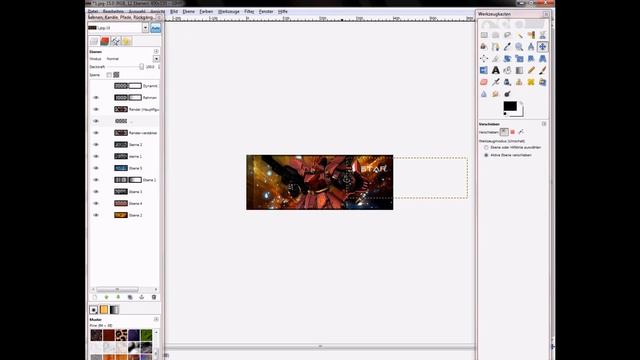Open the Bild menu
640x360 pixels.
[x=174, y=11]
